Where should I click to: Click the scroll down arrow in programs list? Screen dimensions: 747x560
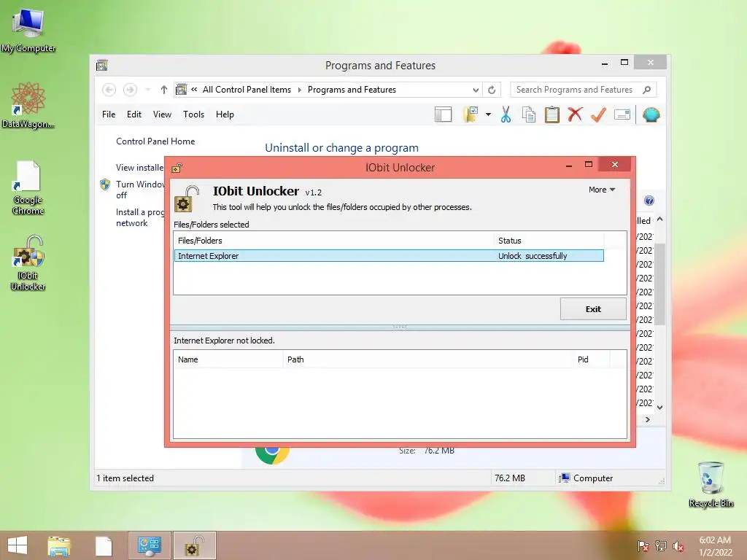tap(659, 407)
